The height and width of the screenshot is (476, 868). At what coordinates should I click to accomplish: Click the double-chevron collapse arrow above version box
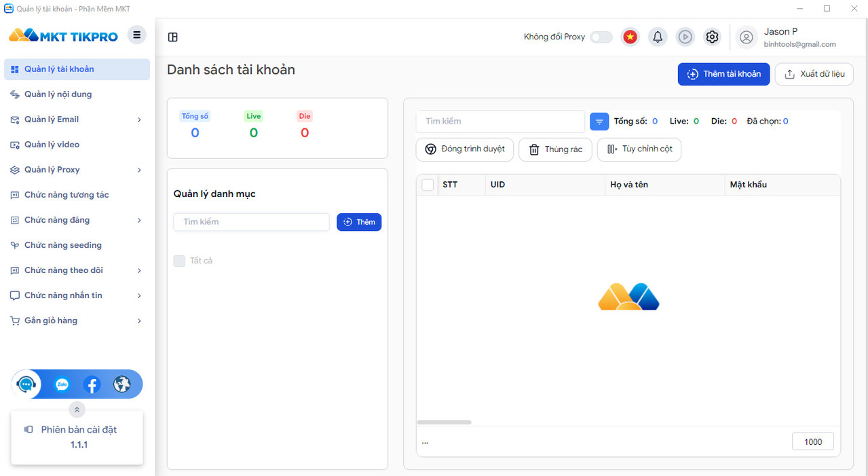[x=77, y=409]
